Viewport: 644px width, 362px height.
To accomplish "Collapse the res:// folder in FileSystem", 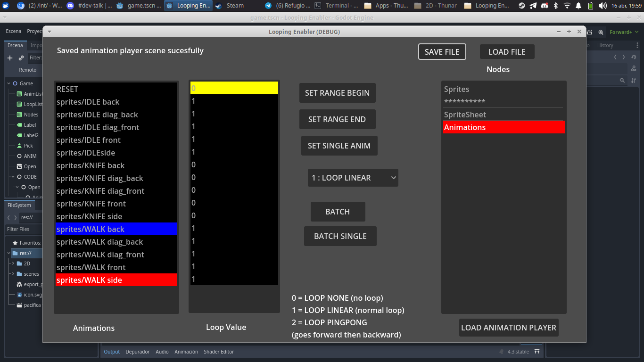I will pyautogui.click(x=9, y=253).
